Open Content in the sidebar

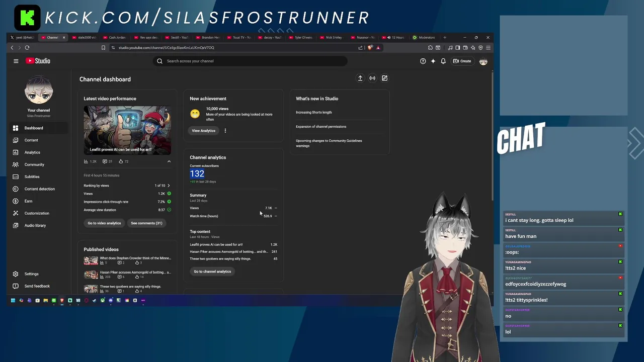39,140
